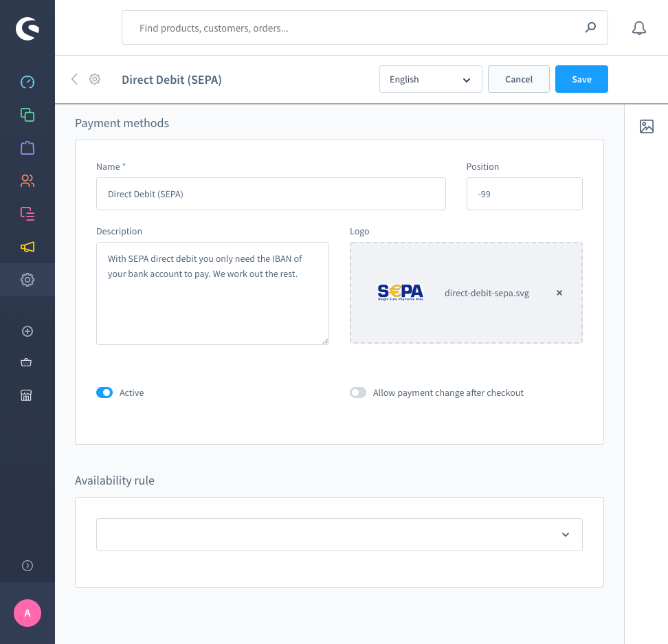Open the Orders shopping bag icon

click(x=27, y=148)
